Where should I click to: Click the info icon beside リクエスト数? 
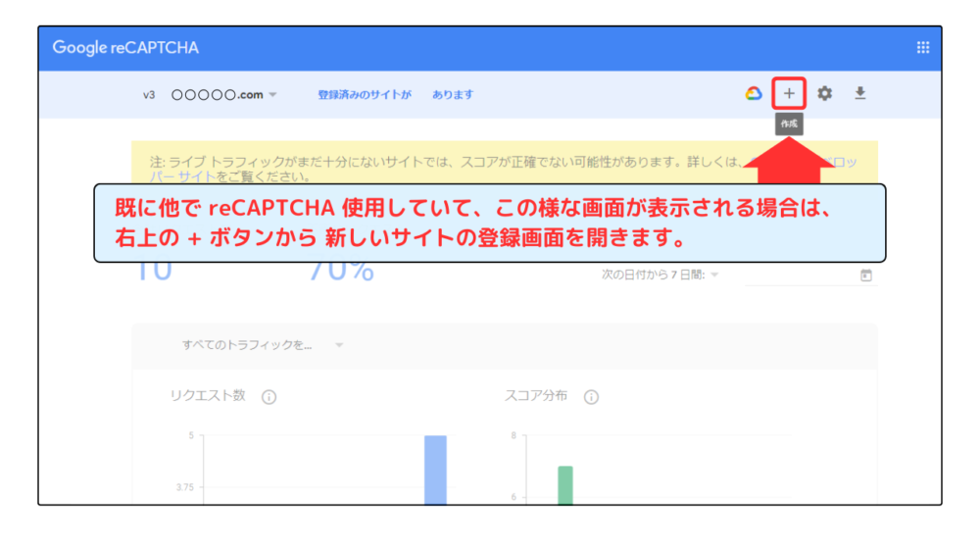click(269, 397)
